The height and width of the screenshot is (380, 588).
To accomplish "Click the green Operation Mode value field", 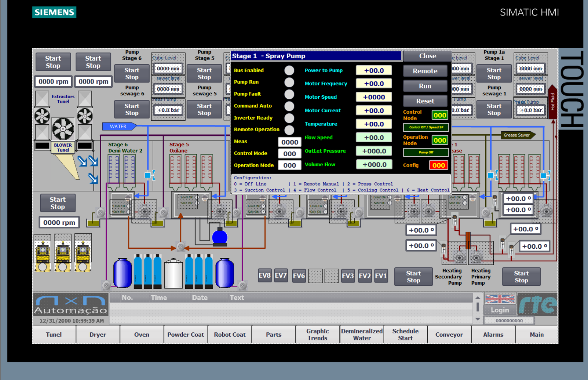I will pyautogui.click(x=440, y=140).
